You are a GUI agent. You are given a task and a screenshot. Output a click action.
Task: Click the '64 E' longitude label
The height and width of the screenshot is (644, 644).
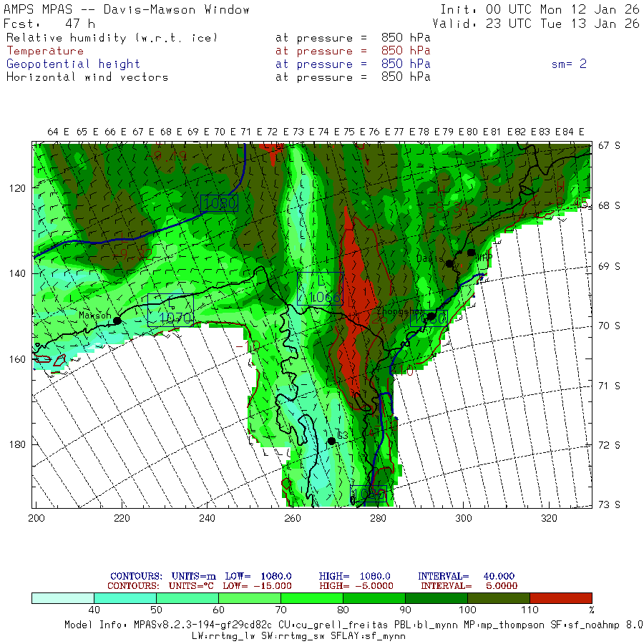click(x=58, y=132)
